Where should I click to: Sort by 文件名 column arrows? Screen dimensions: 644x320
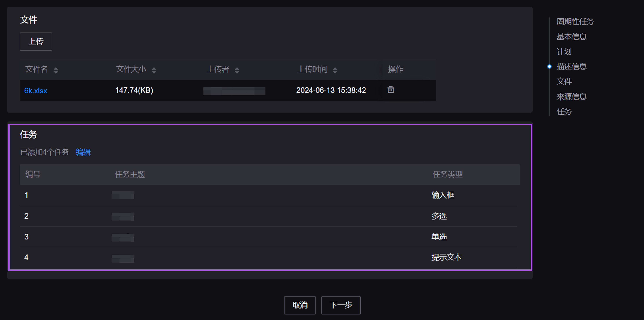click(56, 70)
